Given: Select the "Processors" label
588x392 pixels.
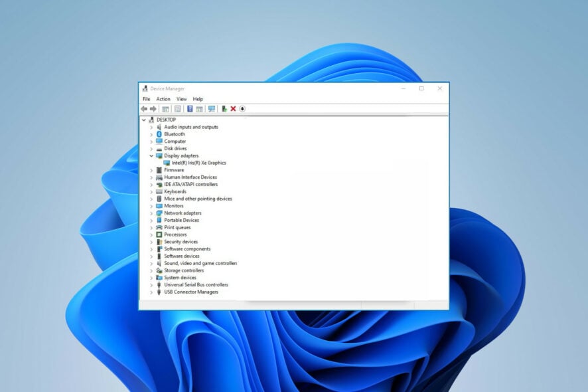Looking at the screenshot, I should click(175, 235).
